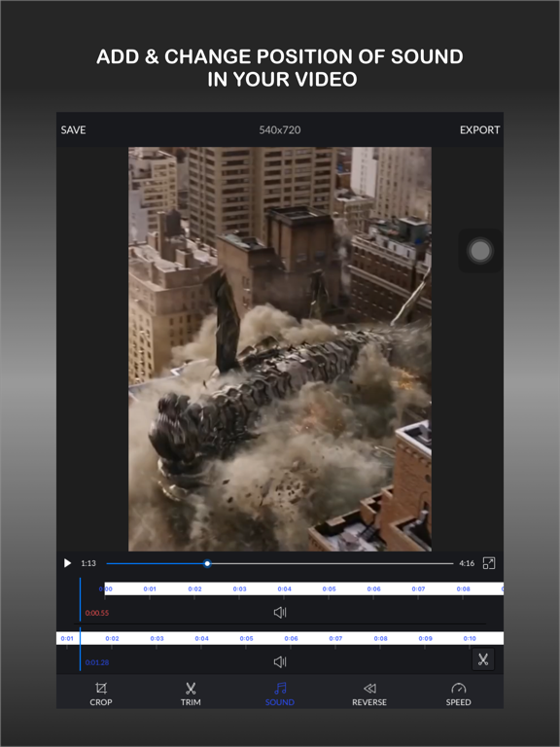
Task: Open the Speed gauge tool
Action: coord(459,694)
